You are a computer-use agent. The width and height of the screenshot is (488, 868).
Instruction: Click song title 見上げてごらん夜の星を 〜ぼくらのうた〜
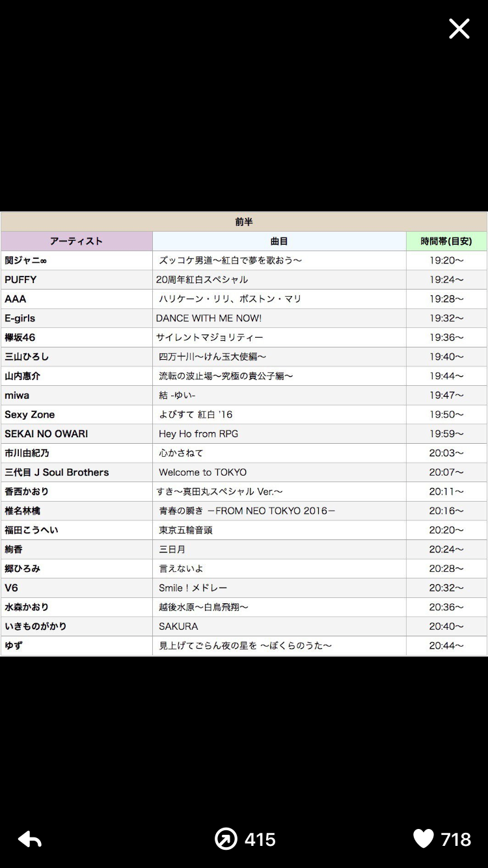click(x=245, y=645)
